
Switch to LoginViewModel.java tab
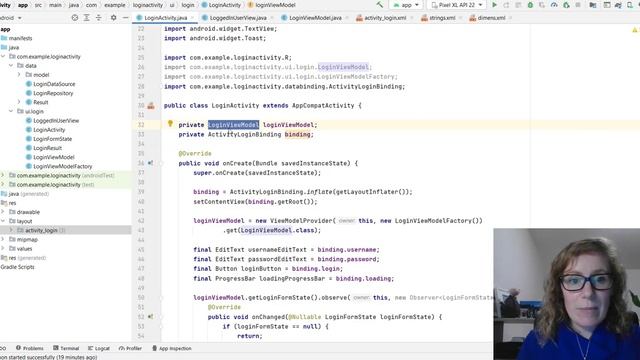tap(315, 18)
